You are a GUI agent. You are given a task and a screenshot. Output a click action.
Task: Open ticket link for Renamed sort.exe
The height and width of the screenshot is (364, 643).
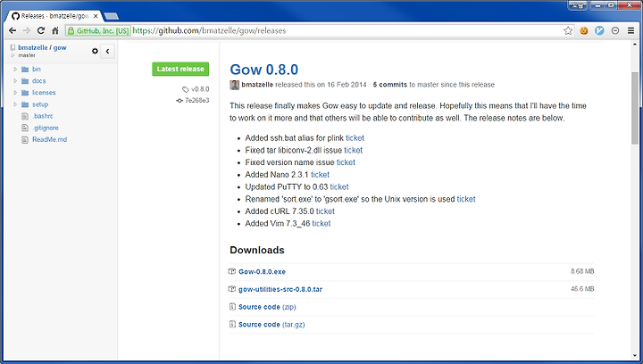(466, 200)
